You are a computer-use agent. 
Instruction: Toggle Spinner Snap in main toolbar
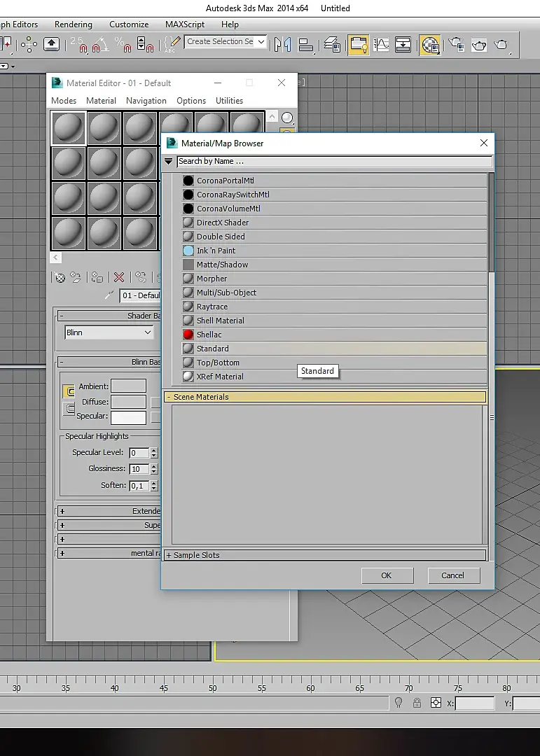click(145, 44)
